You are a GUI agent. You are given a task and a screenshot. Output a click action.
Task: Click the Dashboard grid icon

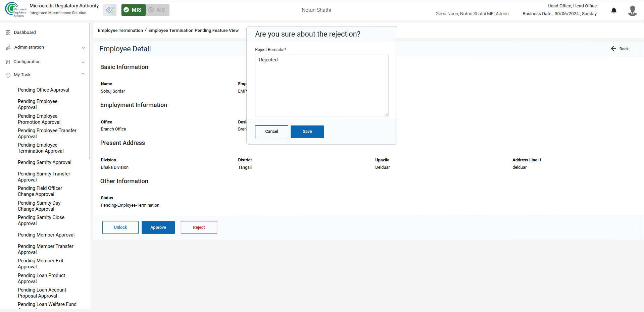tap(8, 33)
